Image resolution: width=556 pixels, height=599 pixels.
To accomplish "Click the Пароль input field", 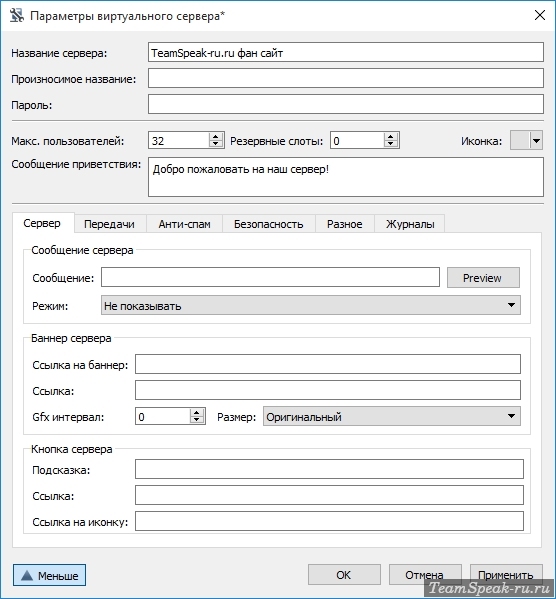I will (x=345, y=104).
